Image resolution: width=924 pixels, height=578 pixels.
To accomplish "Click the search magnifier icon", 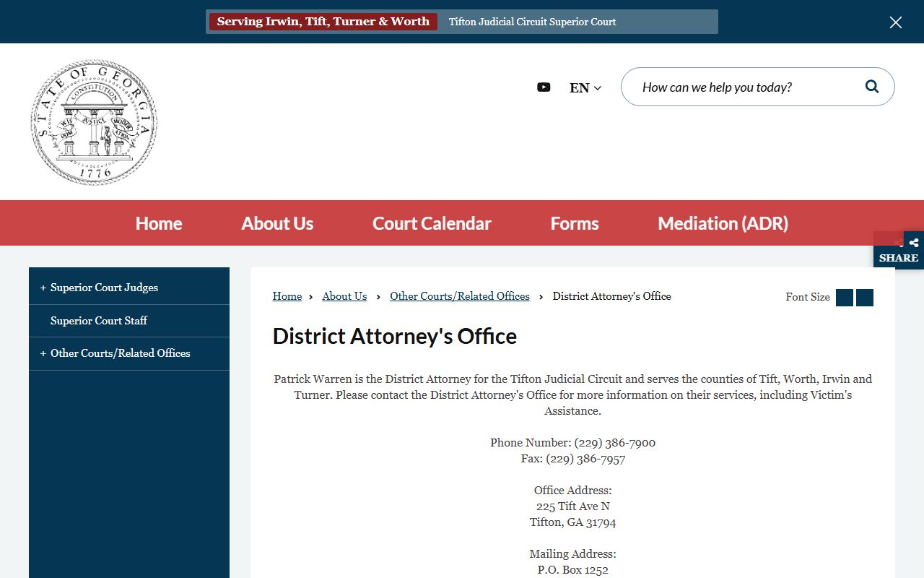I will 872,87.
